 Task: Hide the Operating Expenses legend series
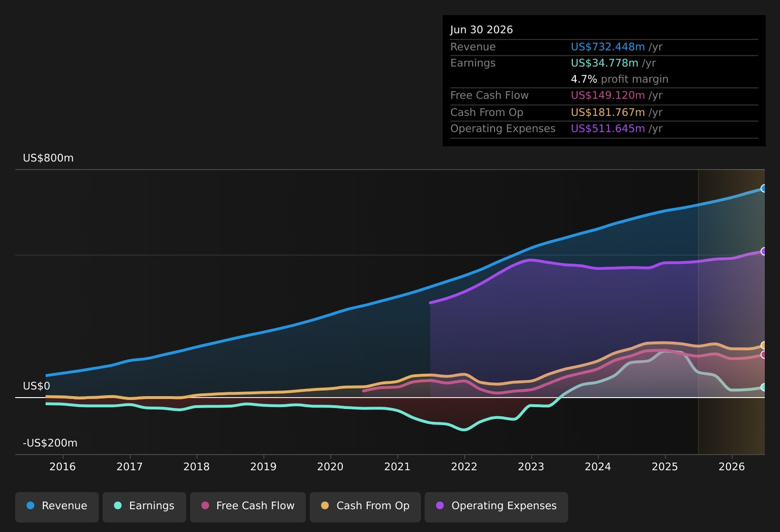(496, 507)
